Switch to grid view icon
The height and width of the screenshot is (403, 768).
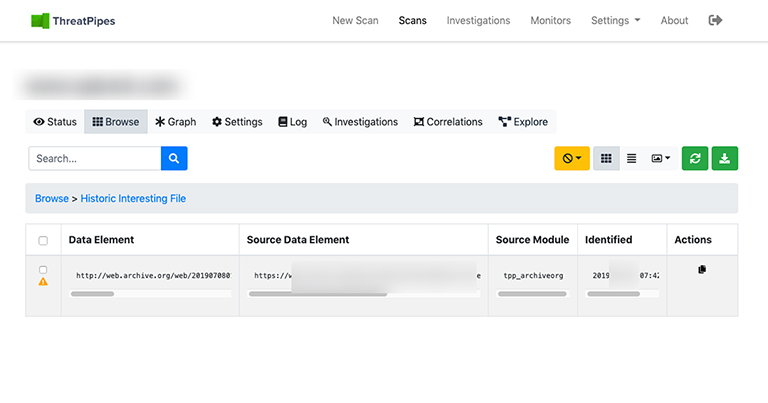point(606,158)
